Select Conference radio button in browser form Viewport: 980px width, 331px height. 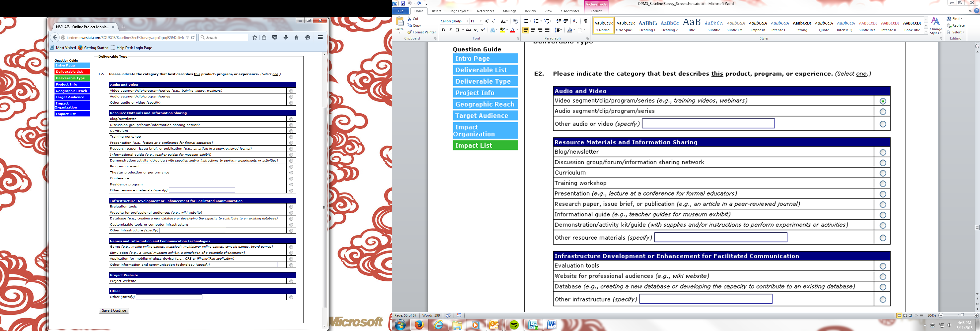pyautogui.click(x=291, y=179)
